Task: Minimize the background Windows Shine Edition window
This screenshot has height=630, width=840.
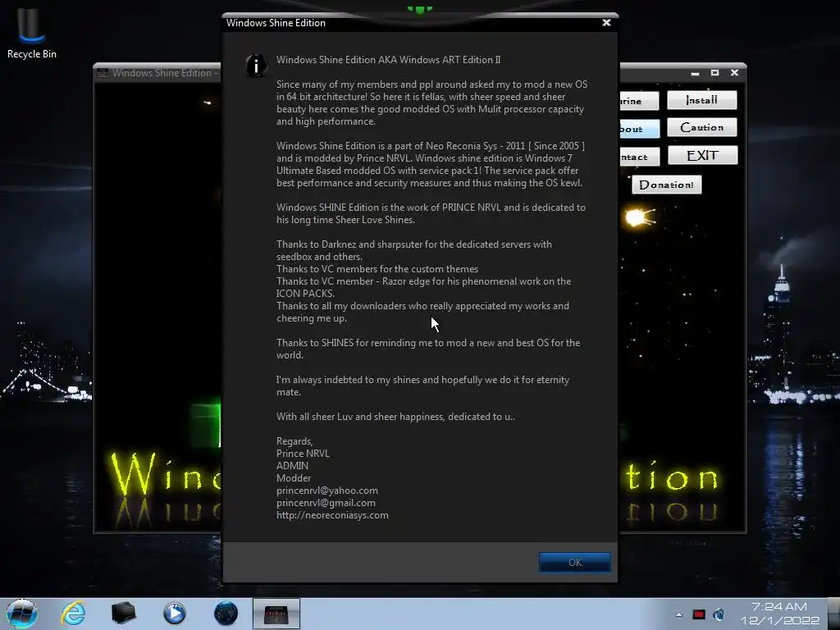Action: click(696, 73)
